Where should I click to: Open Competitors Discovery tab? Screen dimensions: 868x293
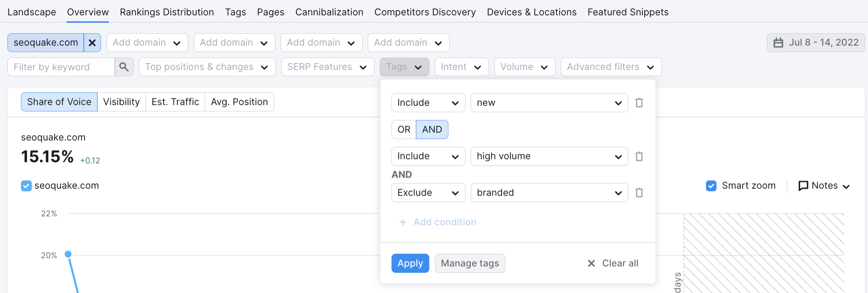coord(425,12)
